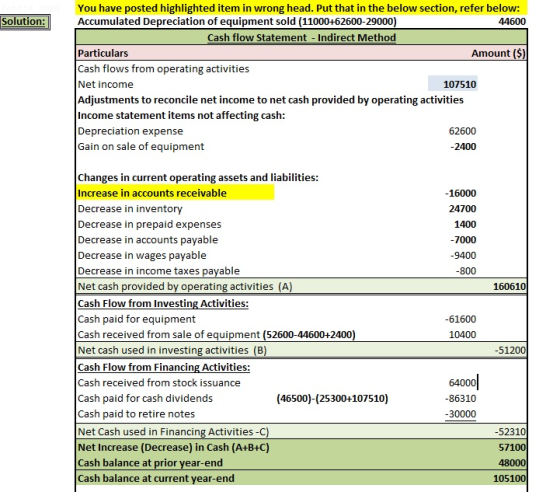Click the dividends value -86310
Image resolution: width=560 pixels, height=492 pixels.
(461, 398)
